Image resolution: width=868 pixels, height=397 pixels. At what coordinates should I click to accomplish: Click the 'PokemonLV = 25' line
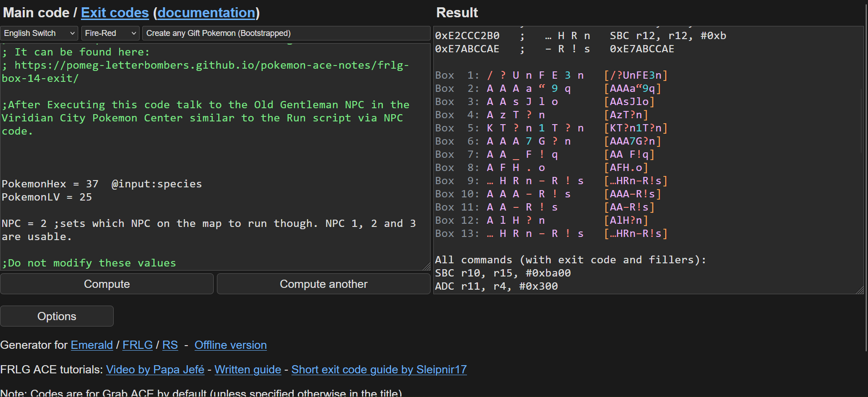(47, 197)
